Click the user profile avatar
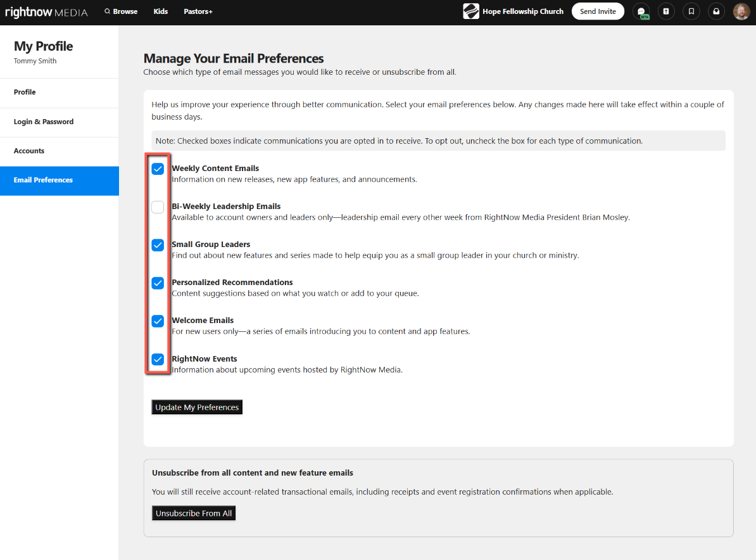This screenshot has height=560, width=756. coord(741,11)
